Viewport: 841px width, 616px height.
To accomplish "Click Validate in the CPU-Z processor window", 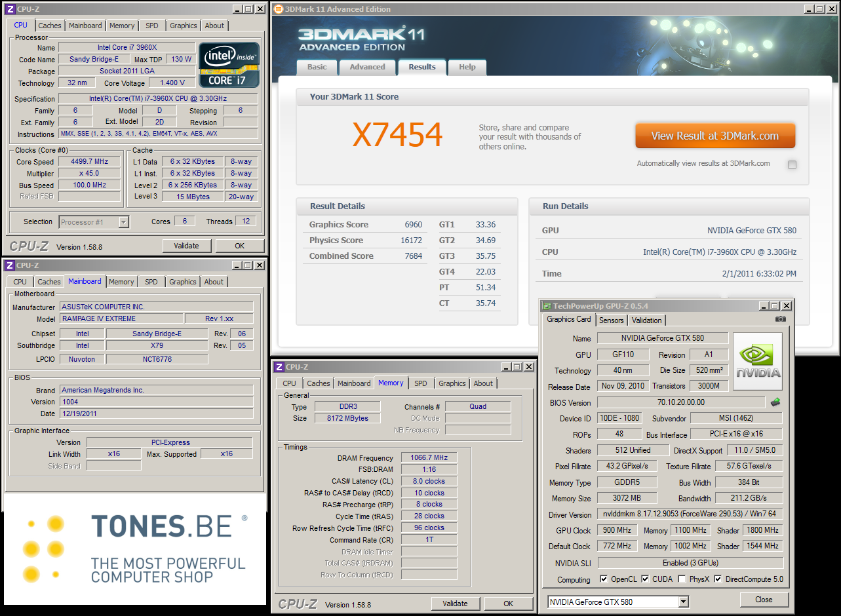I will (x=186, y=246).
